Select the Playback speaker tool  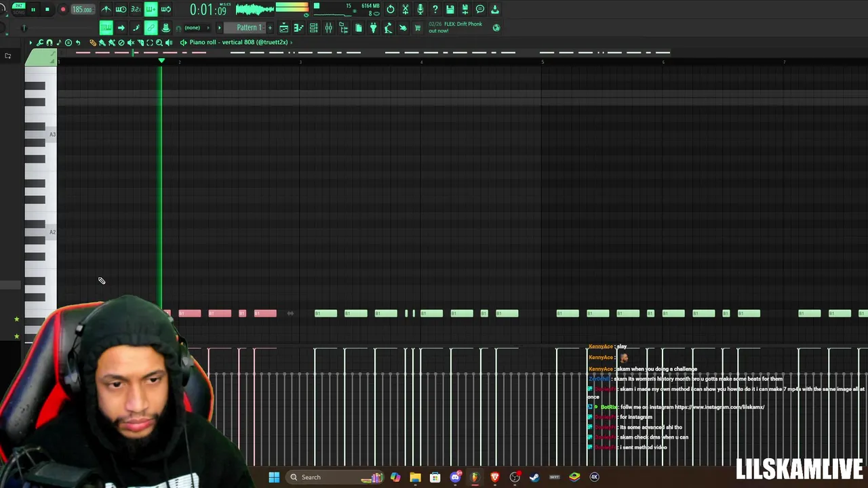tap(169, 43)
